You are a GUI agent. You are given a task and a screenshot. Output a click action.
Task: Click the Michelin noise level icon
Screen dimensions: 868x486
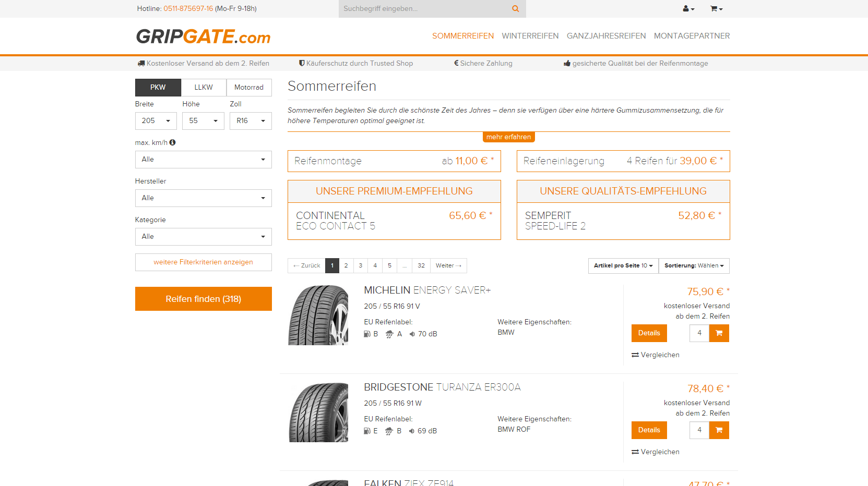412,334
